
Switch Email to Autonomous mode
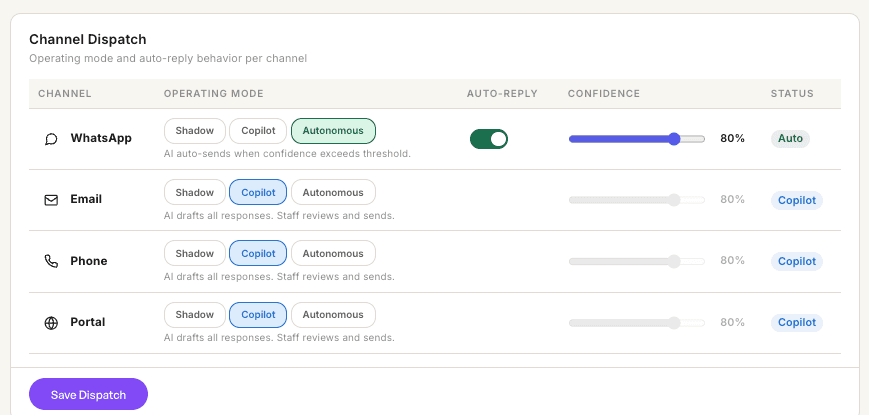[x=333, y=192]
